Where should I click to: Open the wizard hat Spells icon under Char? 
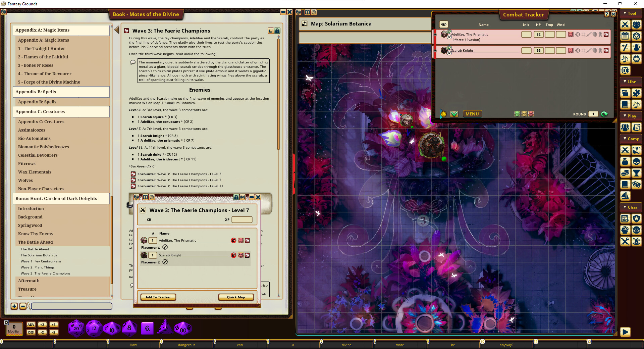[x=636, y=242]
